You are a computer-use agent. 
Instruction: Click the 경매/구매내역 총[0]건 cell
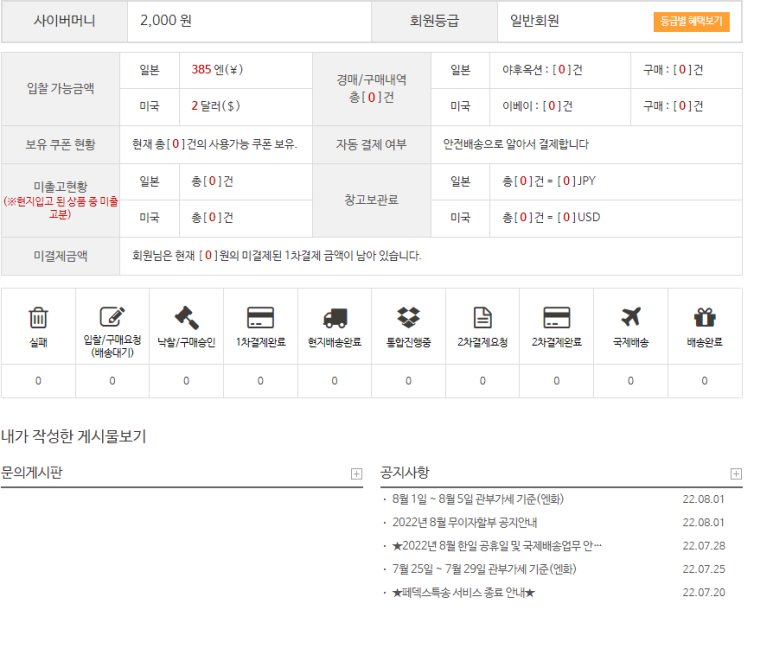pos(372,89)
